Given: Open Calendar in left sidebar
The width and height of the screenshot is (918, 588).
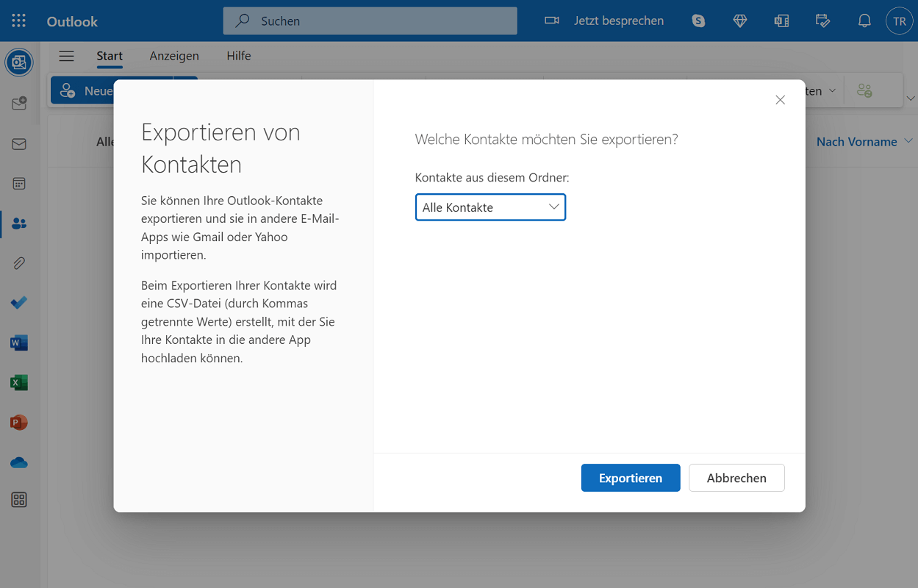Looking at the screenshot, I should point(19,184).
